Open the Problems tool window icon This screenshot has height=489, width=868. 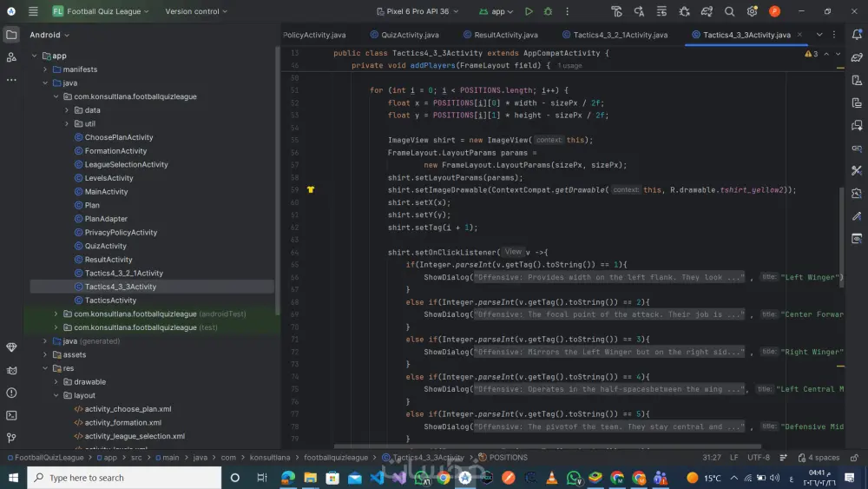[11, 393]
